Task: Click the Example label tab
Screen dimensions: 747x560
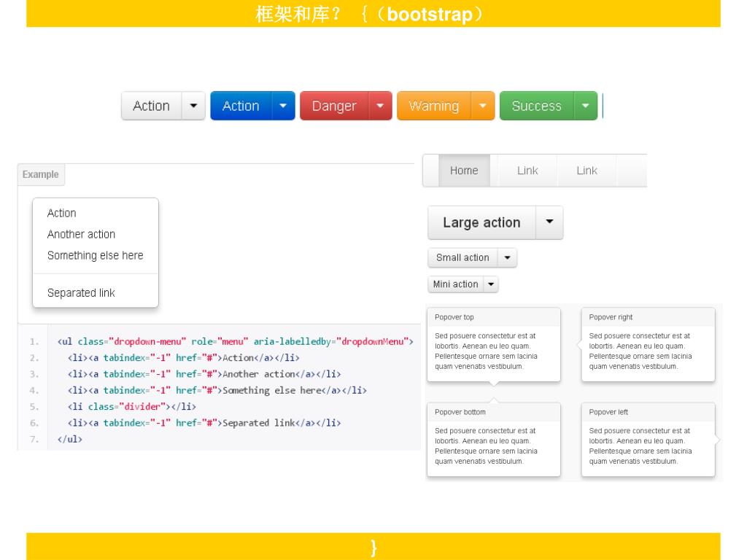Action: (41, 174)
